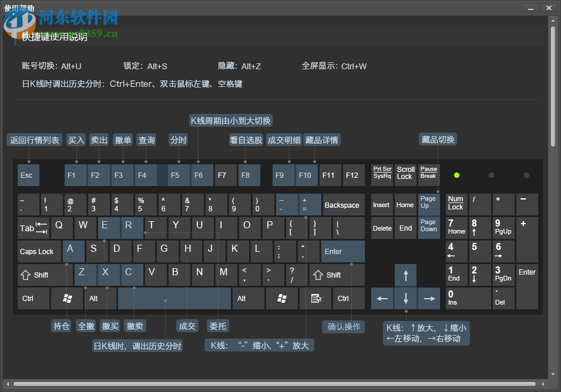Image resolution: width=561 pixels, height=392 pixels.
Task: Click the highlighted Z key
Action: click(x=86, y=275)
